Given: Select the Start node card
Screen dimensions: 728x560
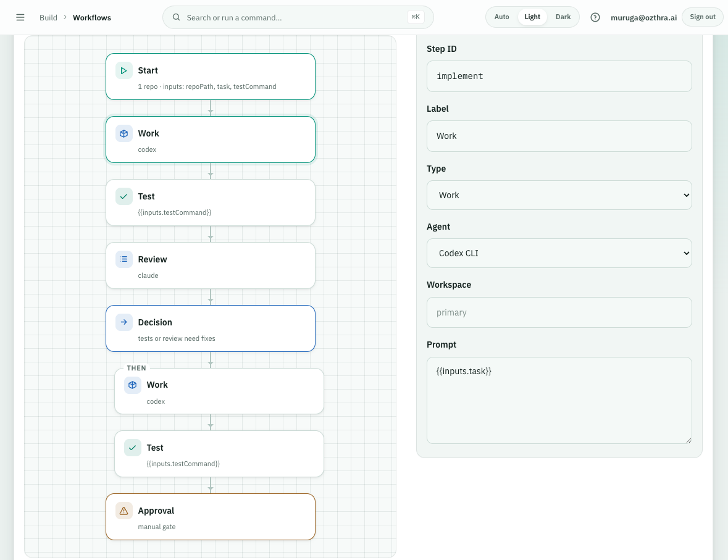Looking at the screenshot, I should click(211, 77).
